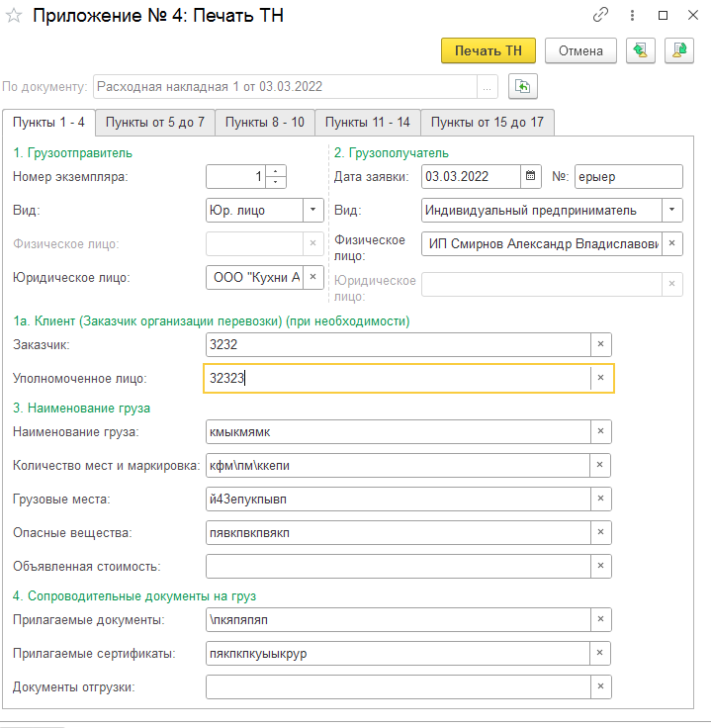Open the recipient Вид dropdown

coord(672,210)
